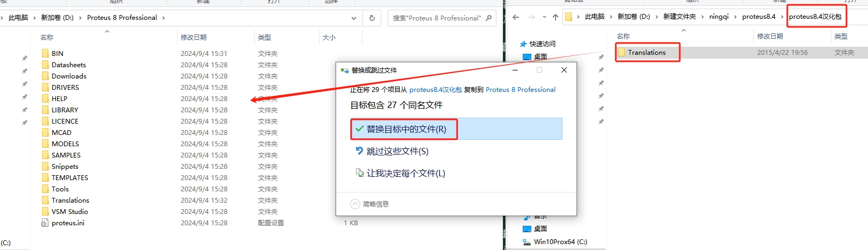Click 2015/4/22 19:56 date cell
This screenshot has width=868, height=250.
point(782,52)
